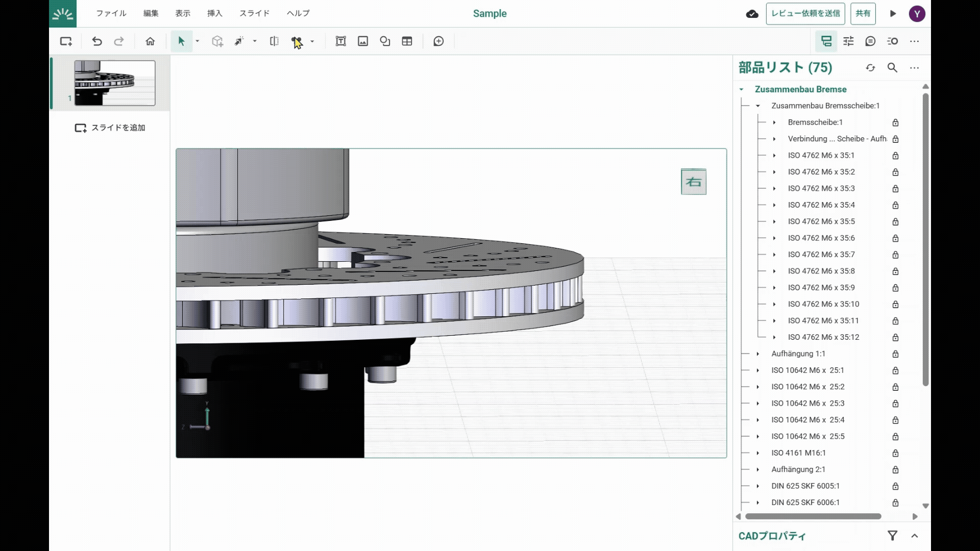Toggle lock on ISO 4161 M16:1
980x551 pixels.
tap(895, 453)
